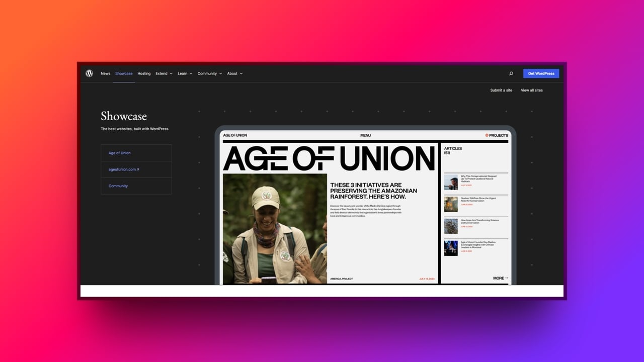Open the View all sites link

(x=532, y=90)
